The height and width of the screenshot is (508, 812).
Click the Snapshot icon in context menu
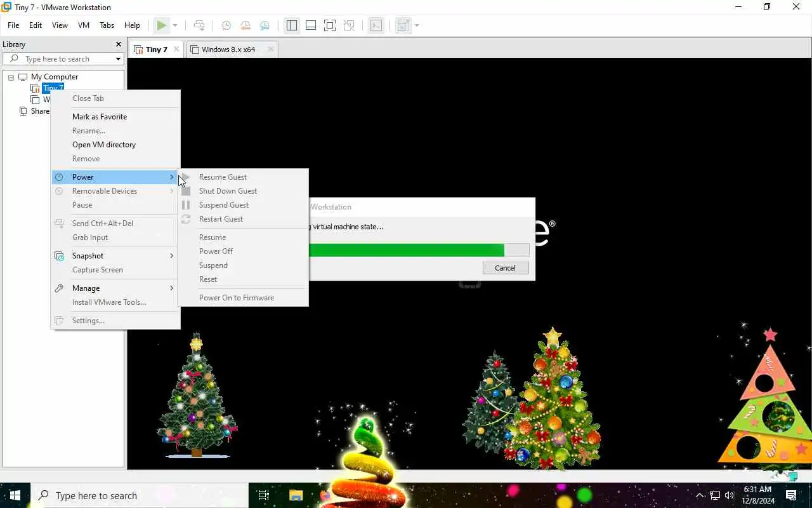(x=59, y=256)
